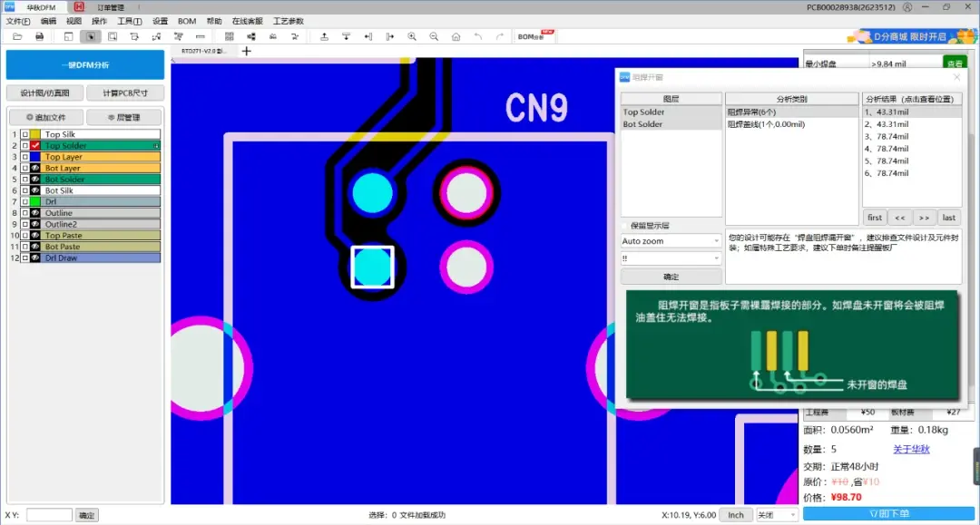The height and width of the screenshot is (525, 980).
Task: Click the window layout icon in toolbar
Action: pos(68,37)
